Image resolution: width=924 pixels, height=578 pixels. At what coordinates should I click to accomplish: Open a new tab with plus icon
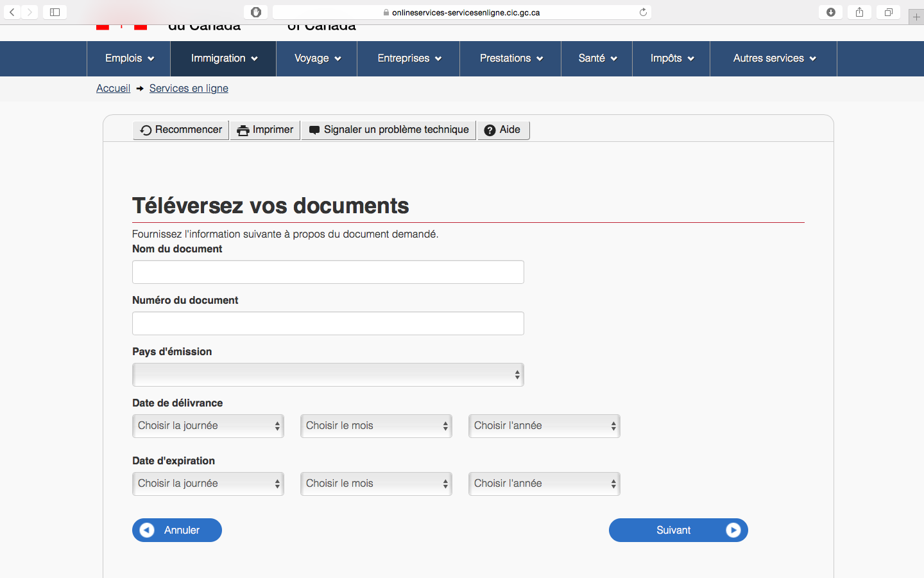click(916, 17)
